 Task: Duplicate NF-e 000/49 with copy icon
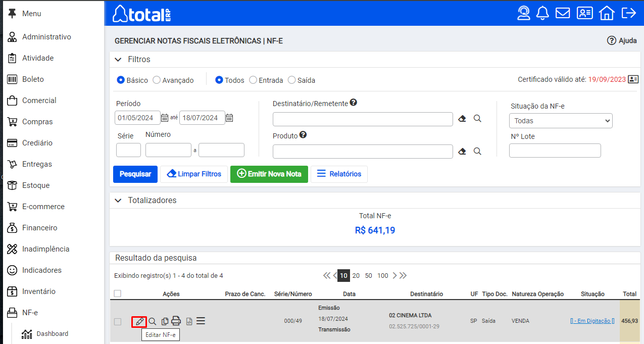pos(165,321)
